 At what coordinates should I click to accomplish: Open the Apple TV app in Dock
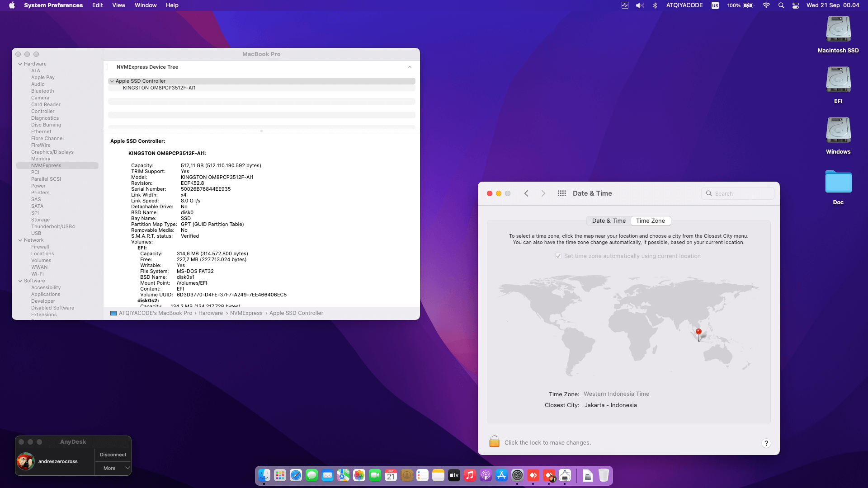(454, 475)
